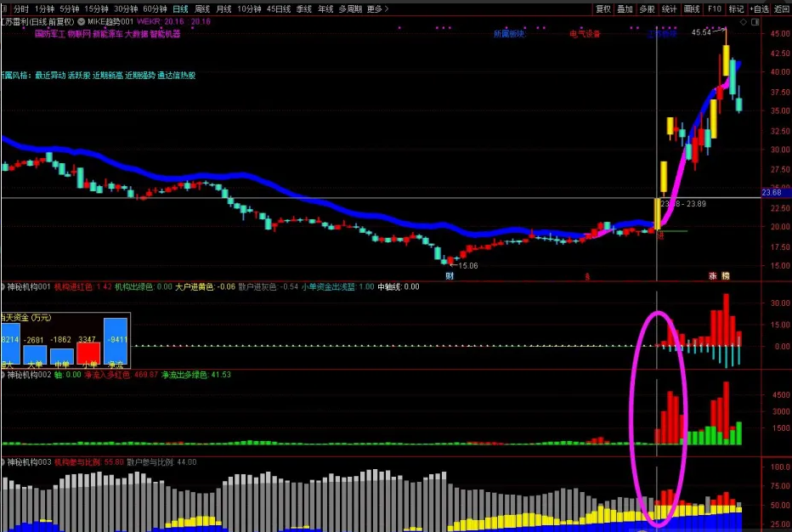792x532 pixels.
Task: Click the gear icon beside 神秘机构001
Action: click(x=3, y=286)
